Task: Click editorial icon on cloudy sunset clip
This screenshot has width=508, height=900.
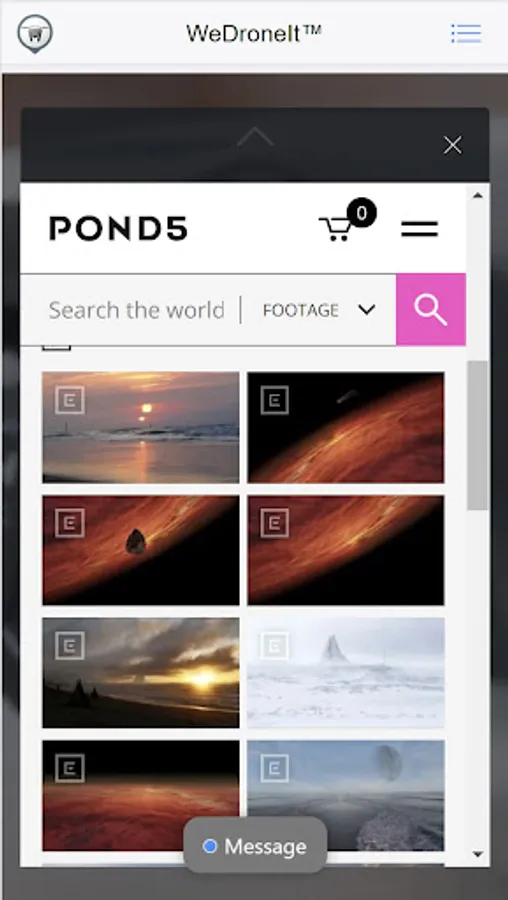Action: (x=70, y=646)
